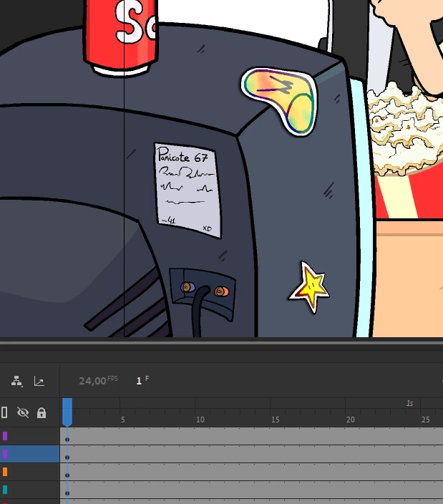
Task: Select the TV cable connector panel
Action: point(203,294)
